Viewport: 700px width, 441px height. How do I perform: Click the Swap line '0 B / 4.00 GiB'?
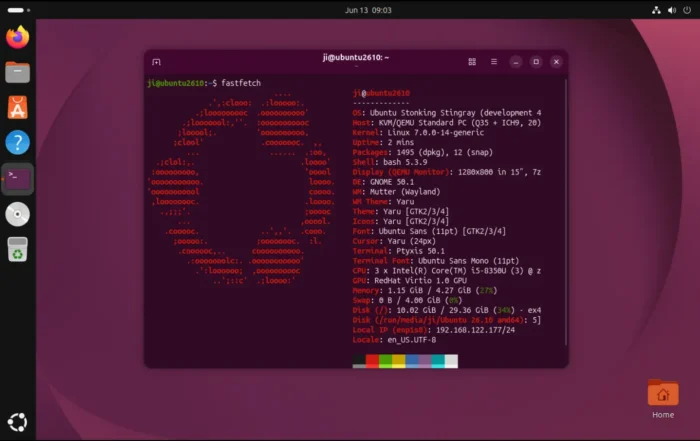[x=408, y=300]
